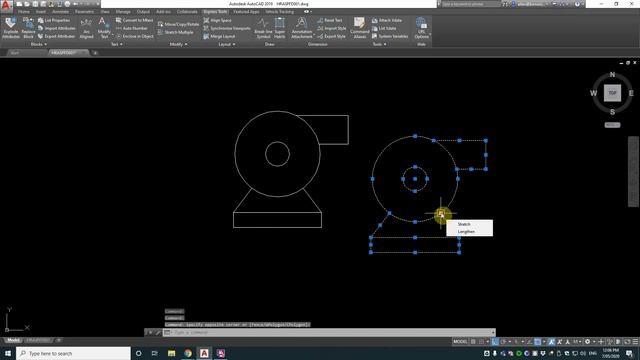The height and width of the screenshot is (360, 640).
Task: Expand the Blocks panel dropdown
Action: [x=39, y=44]
